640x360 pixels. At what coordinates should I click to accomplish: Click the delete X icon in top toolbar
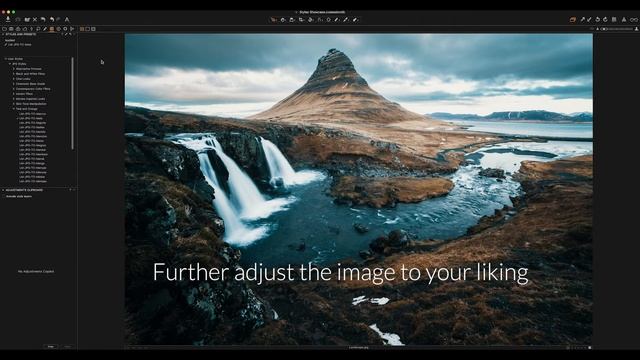(35, 19)
